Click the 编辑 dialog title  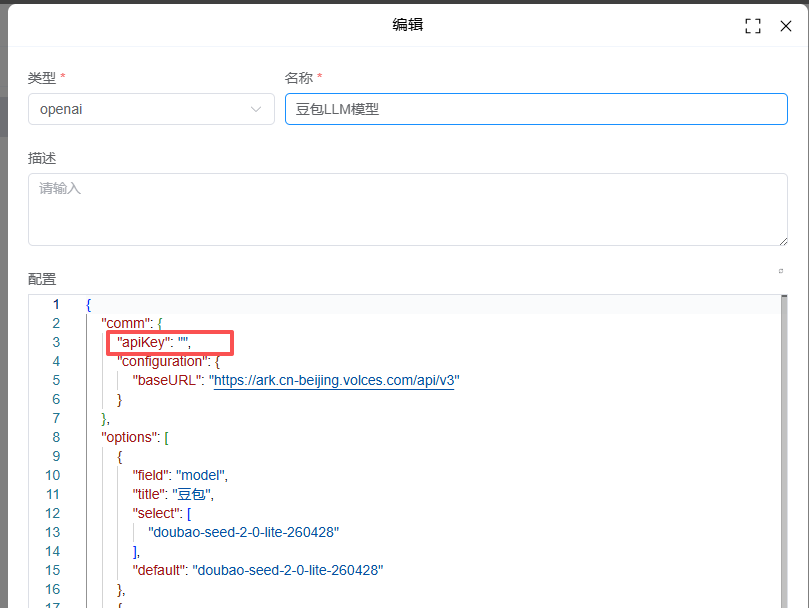[408, 25]
